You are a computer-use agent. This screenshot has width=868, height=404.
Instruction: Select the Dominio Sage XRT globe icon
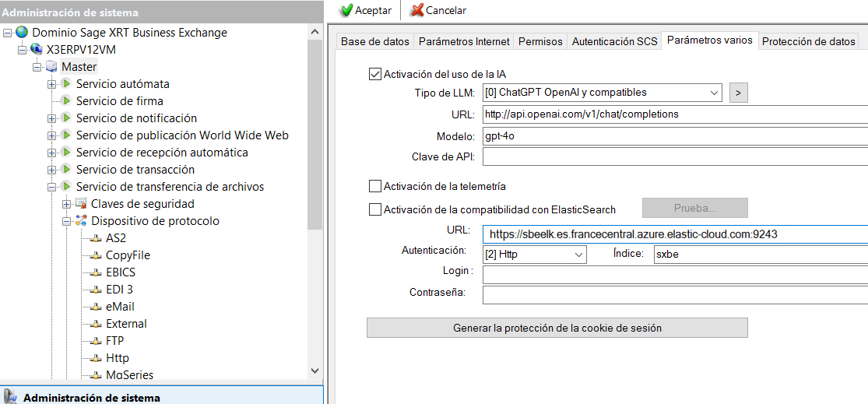point(22,33)
